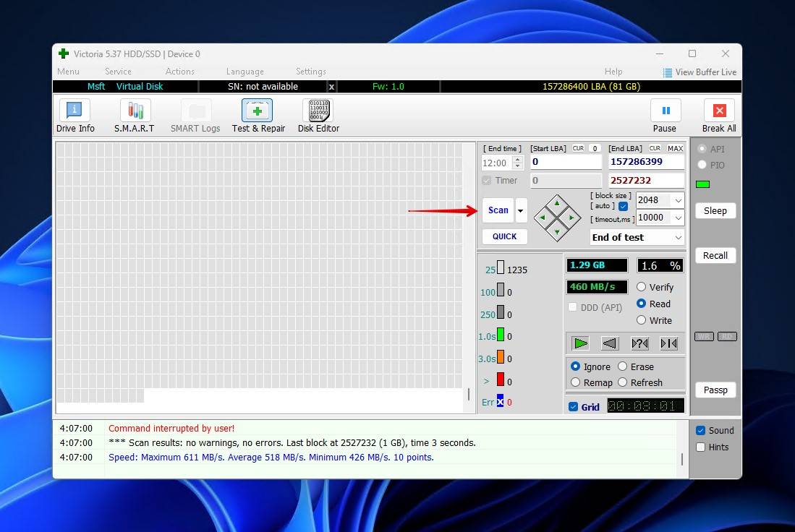Open the S.M.A.R.T panel
The height and width of the screenshot is (532, 795).
[x=135, y=116]
